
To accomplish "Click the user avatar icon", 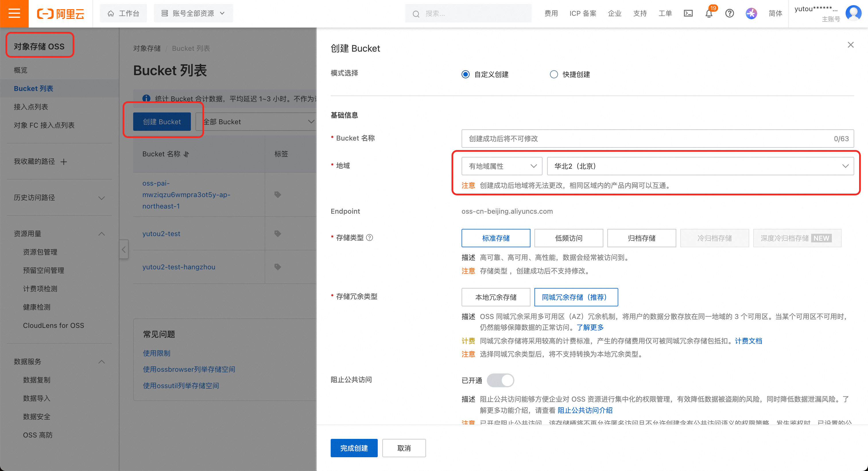I will (854, 13).
